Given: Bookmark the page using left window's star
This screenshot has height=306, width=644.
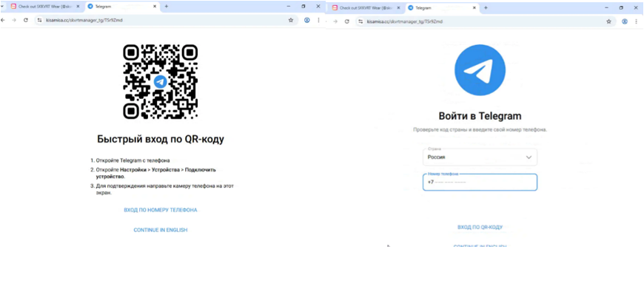Looking at the screenshot, I should click(291, 20).
